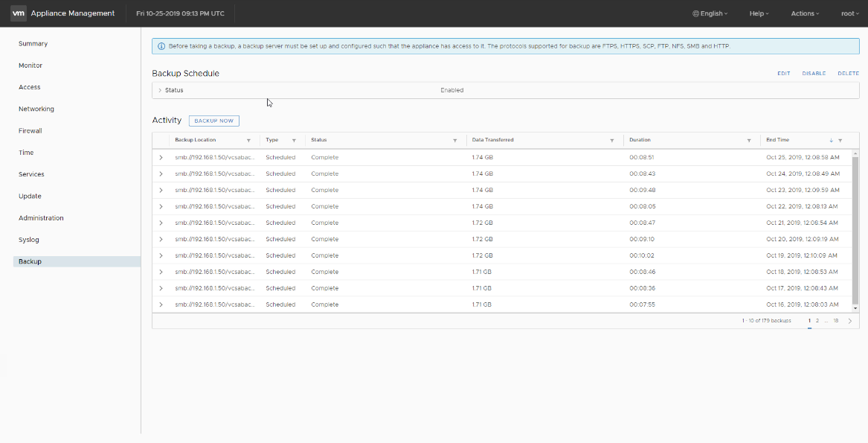Screen dimensions: 868x443
Task: Click the activity table vertical scrollbar thumb
Action: 855,230
